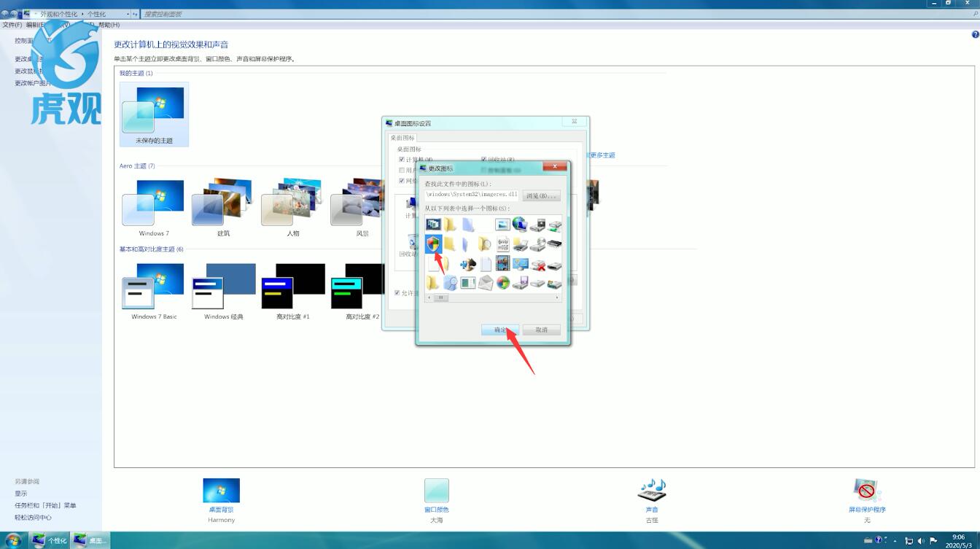
Task: Open the 轻松访问中心 link
Action: point(33,518)
